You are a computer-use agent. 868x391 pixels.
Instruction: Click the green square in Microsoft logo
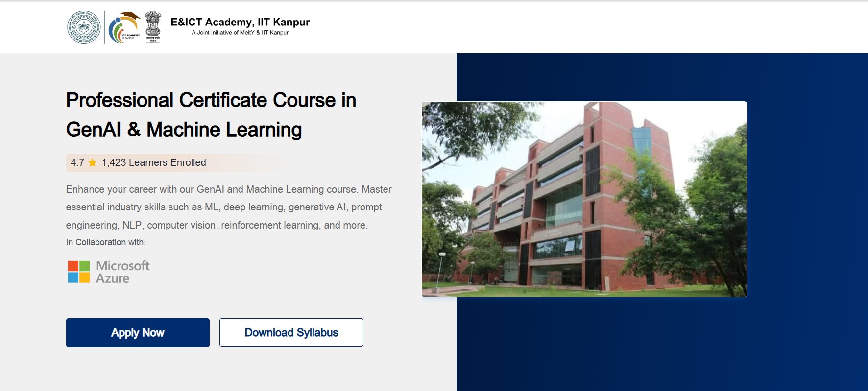(x=85, y=266)
